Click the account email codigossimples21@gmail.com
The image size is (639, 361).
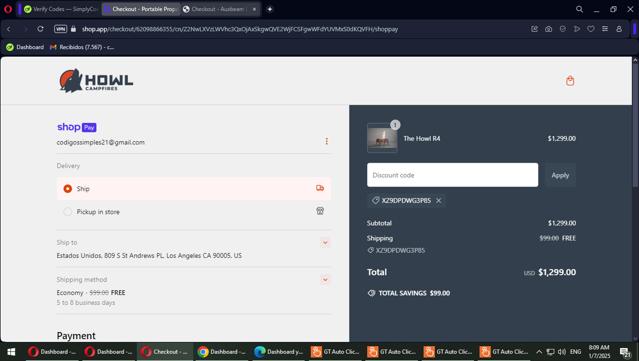pos(101,142)
